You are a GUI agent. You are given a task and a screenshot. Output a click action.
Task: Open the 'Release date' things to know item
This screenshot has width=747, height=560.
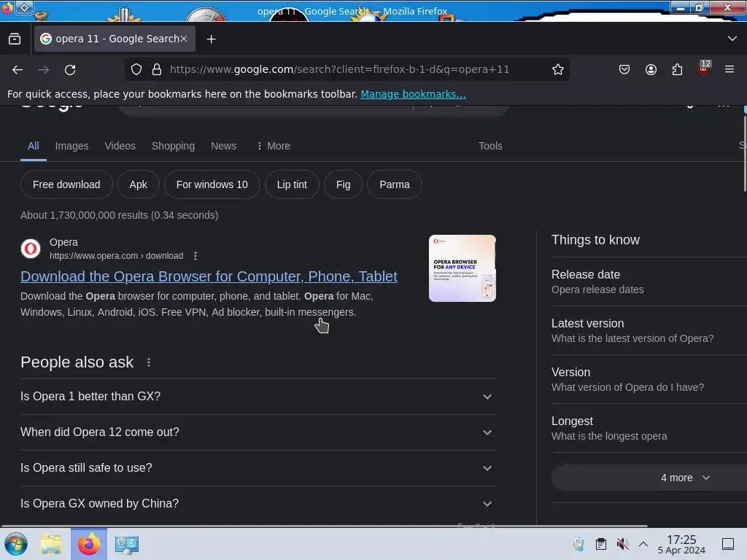[649, 281]
